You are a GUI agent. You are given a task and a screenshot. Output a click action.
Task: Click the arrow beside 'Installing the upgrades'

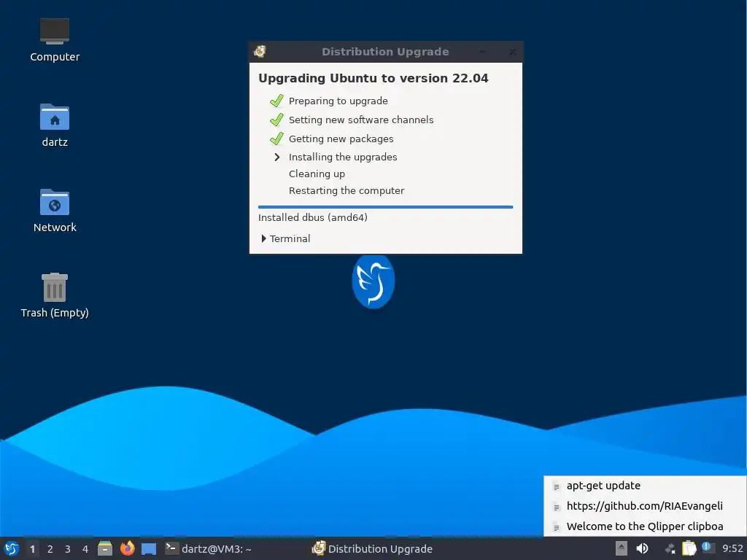coord(276,157)
